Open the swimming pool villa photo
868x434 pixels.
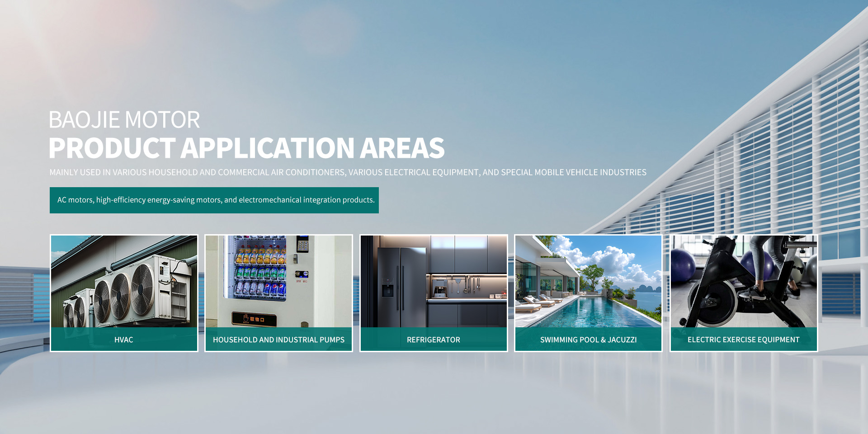(588, 281)
